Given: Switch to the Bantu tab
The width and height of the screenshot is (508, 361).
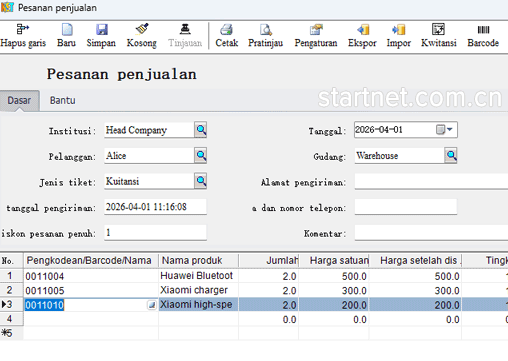Looking at the screenshot, I should [x=63, y=100].
